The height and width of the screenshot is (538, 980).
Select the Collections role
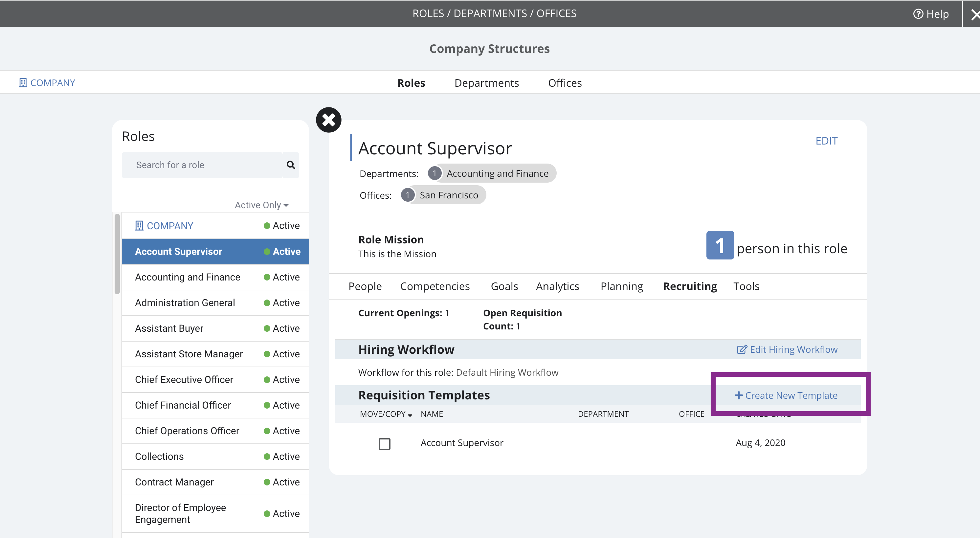pyautogui.click(x=215, y=456)
